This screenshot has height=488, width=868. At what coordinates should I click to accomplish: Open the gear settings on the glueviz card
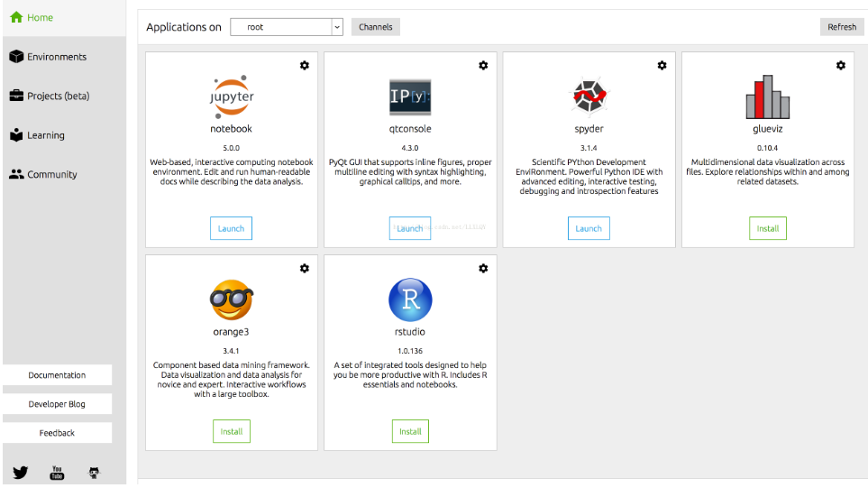841,65
